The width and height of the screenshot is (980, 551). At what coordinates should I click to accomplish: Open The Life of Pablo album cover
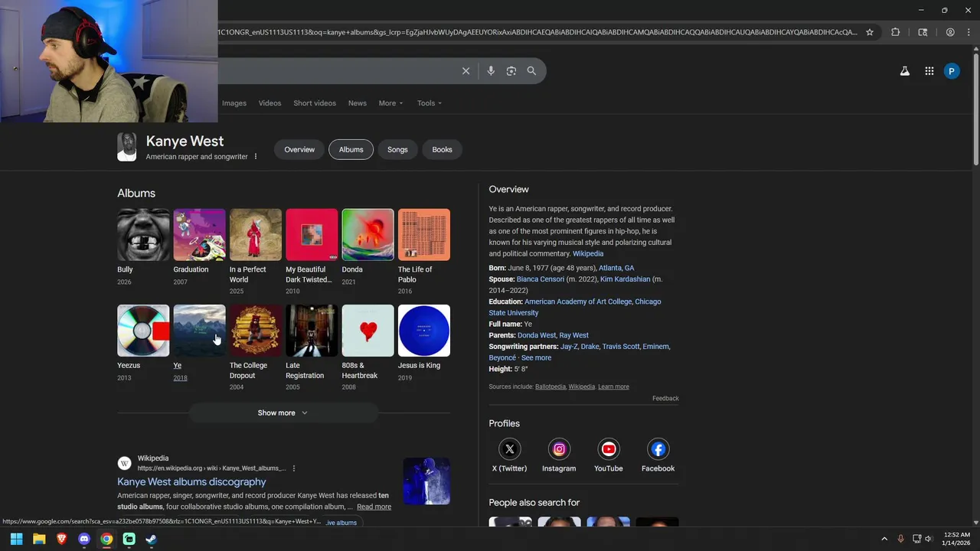point(424,235)
